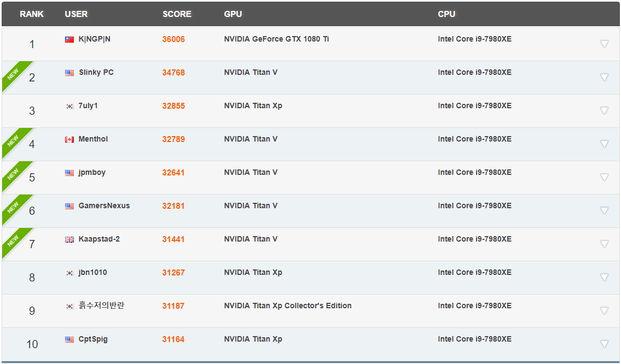The width and height of the screenshot is (621, 364).
Task: Expand the jpmboy row with the triangle
Action: click(604, 177)
